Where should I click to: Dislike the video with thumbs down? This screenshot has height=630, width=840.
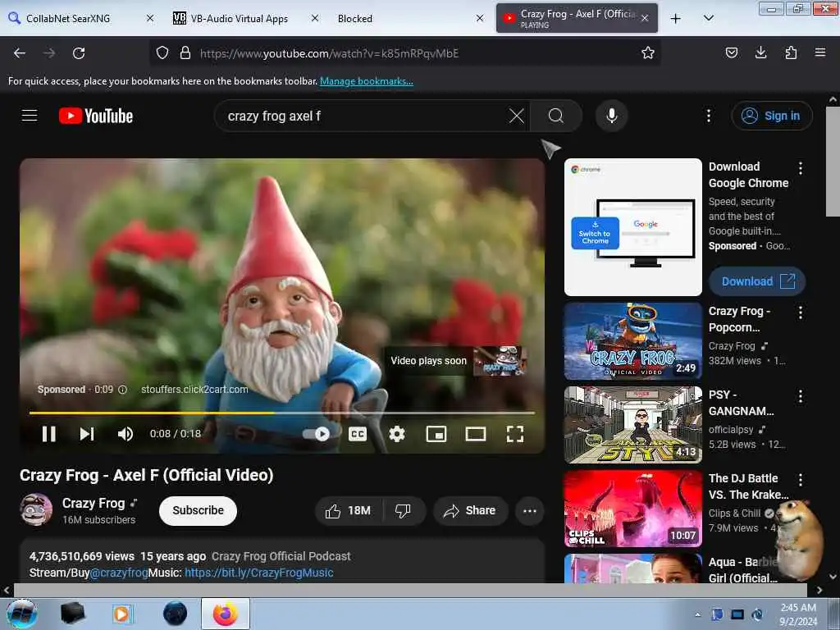[x=404, y=510]
